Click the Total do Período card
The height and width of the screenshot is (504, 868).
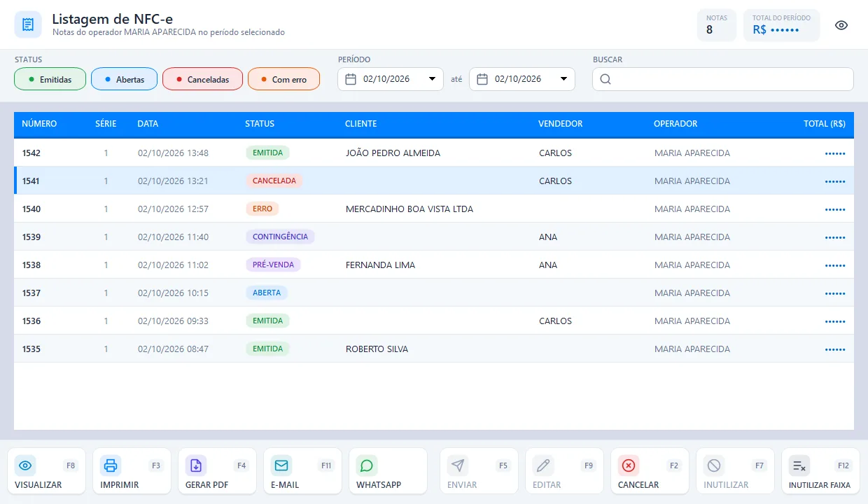781,25
